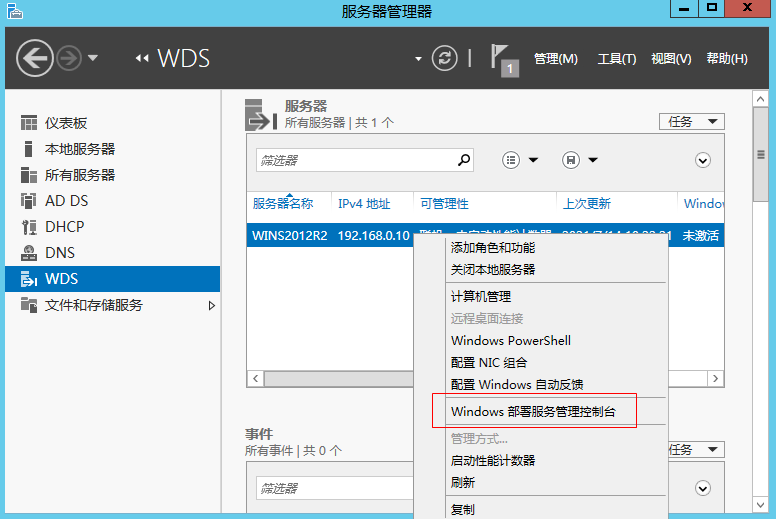Open dropdown arrow beside list criteria icon

pos(533,160)
